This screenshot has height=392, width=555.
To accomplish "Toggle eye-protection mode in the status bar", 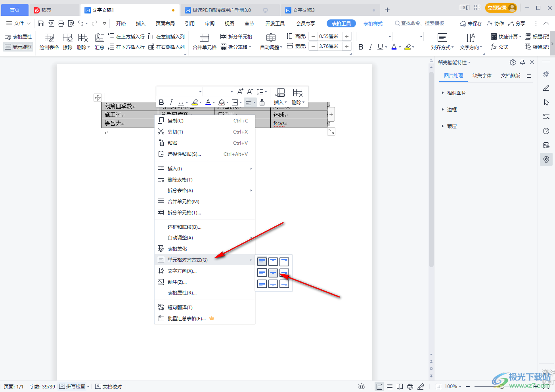I will point(361,386).
